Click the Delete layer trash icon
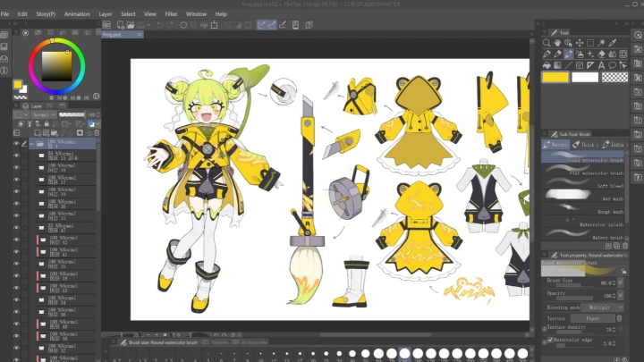Screen dimensions: 644x362 point(97,133)
